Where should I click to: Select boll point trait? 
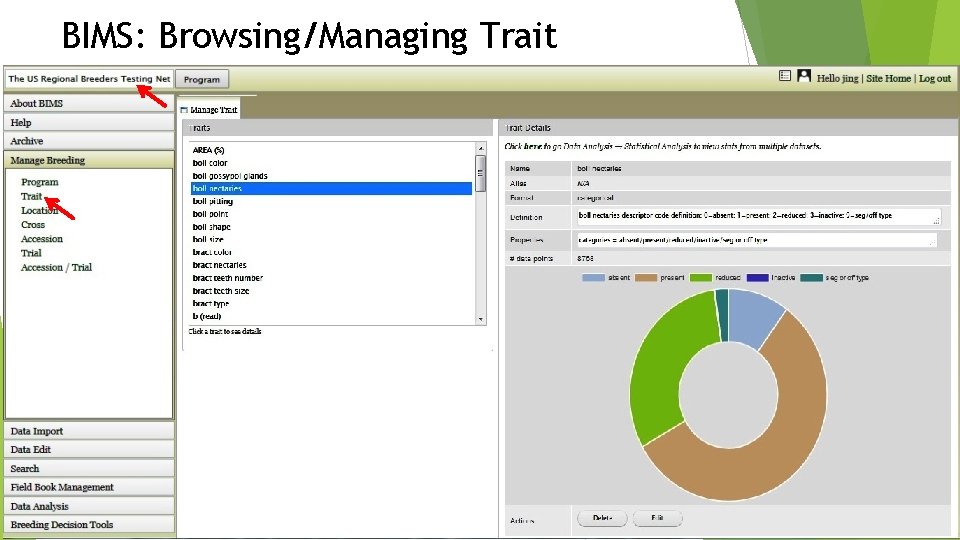coord(331,214)
